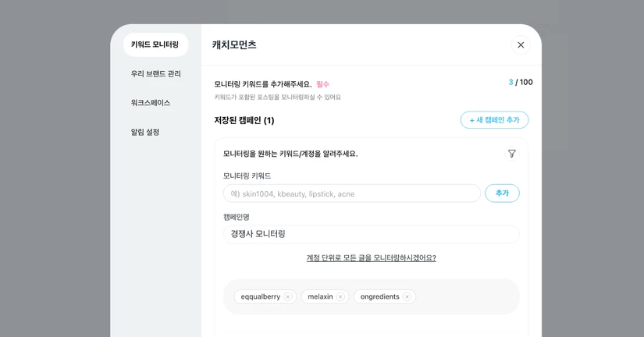
Task: Open 알림 설정 in the sidebar
Action: tap(144, 132)
